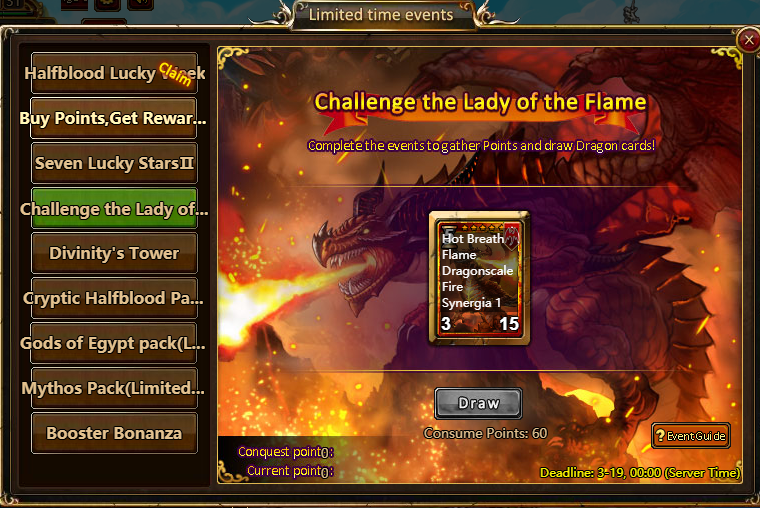Select Cryptic Halfblood Pack event

(114, 298)
